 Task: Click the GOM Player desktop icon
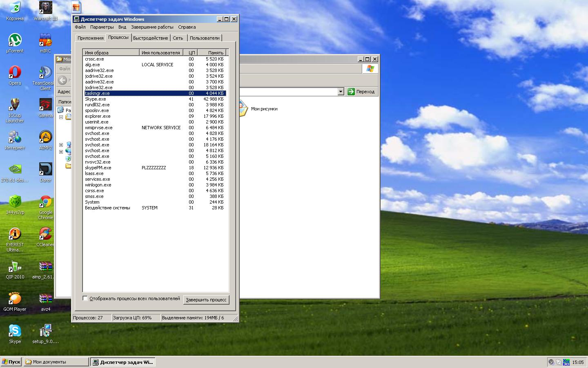15,299
